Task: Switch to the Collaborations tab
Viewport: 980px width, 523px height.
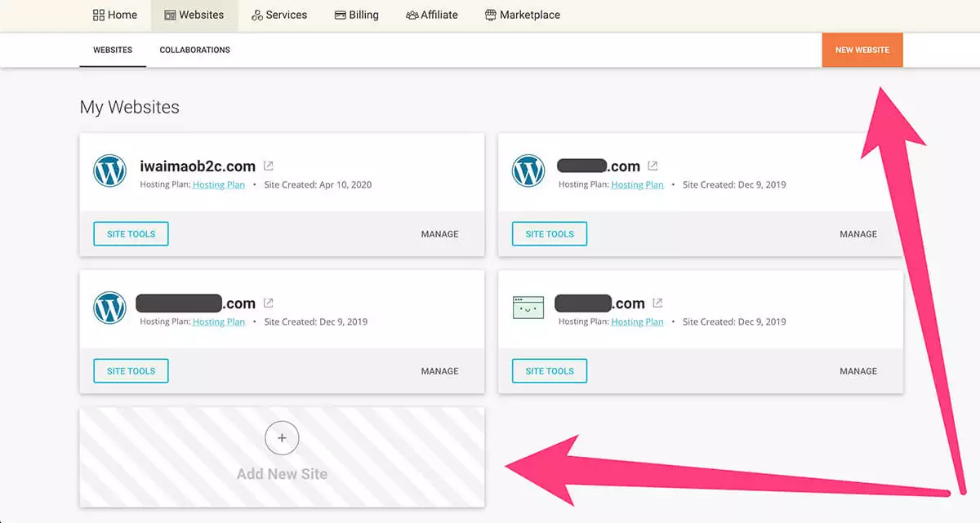Action: [x=194, y=50]
